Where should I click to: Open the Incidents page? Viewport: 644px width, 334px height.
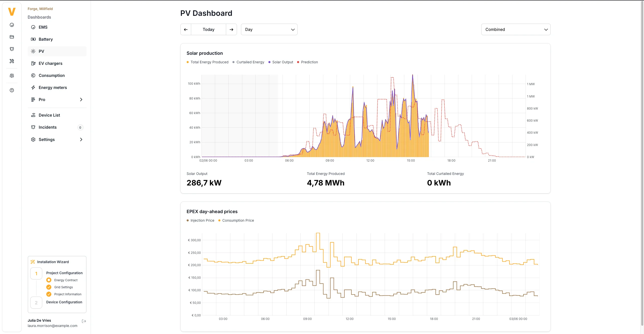click(x=57, y=127)
